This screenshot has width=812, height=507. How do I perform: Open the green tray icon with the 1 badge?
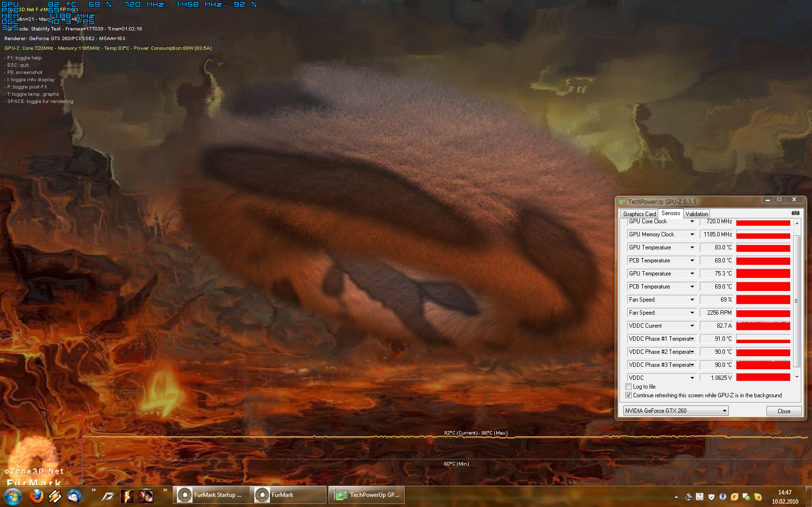click(x=757, y=496)
